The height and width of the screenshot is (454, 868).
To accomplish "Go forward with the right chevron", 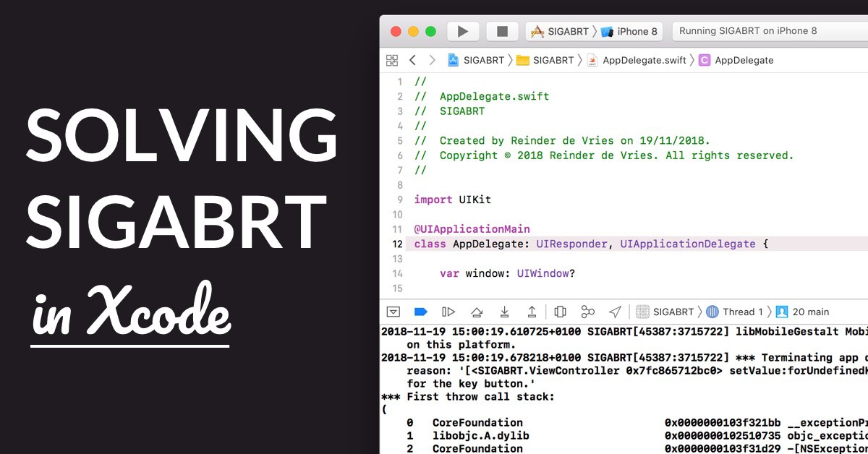I will click(433, 60).
